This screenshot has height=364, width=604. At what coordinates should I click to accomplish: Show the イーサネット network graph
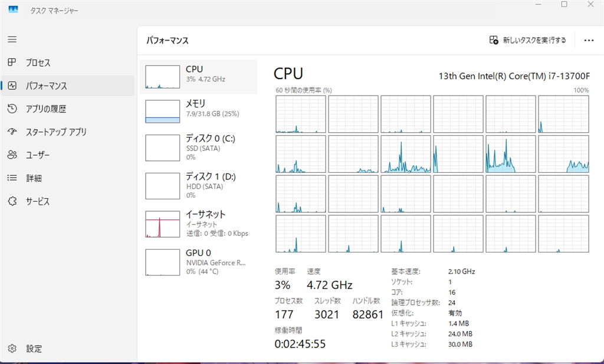163,224
